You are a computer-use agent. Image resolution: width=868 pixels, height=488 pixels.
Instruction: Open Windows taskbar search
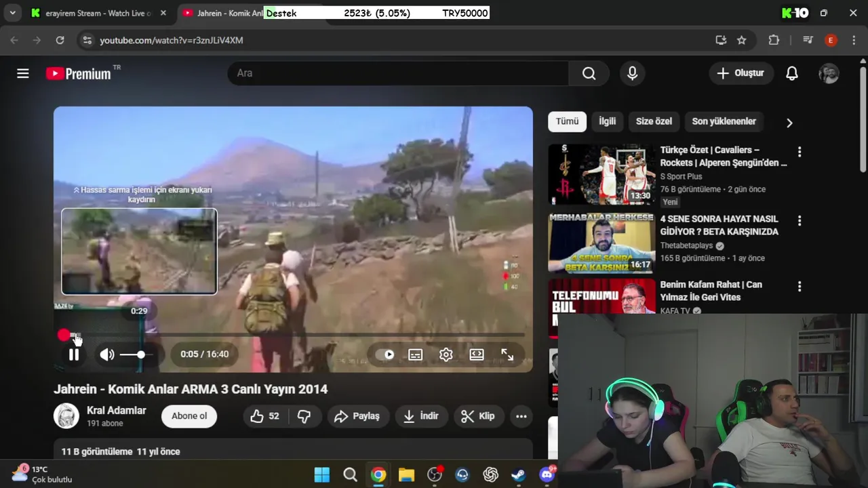pyautogui.click(x=350, y=474)
